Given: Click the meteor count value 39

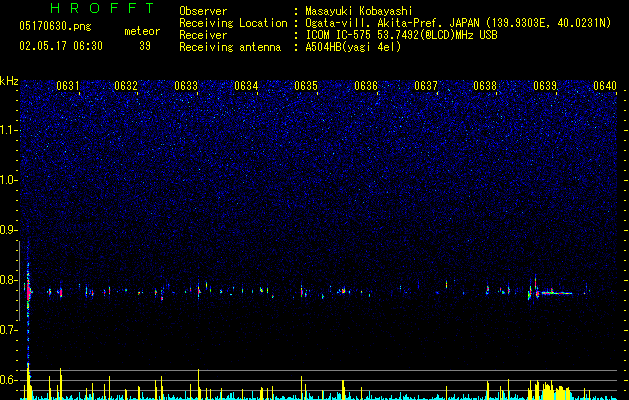Looking at the screenshot, I should pos(145,46).
